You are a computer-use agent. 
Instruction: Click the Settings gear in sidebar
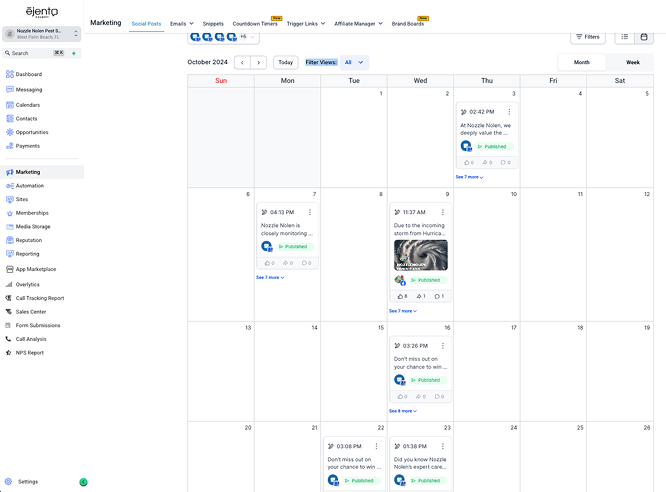10,481
